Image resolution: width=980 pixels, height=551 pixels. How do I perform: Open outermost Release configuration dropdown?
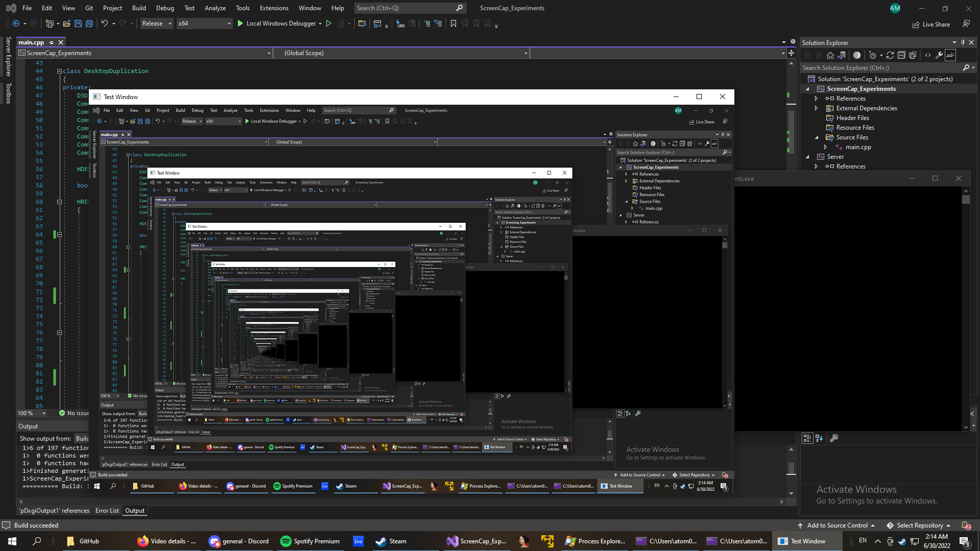[156, 23]
